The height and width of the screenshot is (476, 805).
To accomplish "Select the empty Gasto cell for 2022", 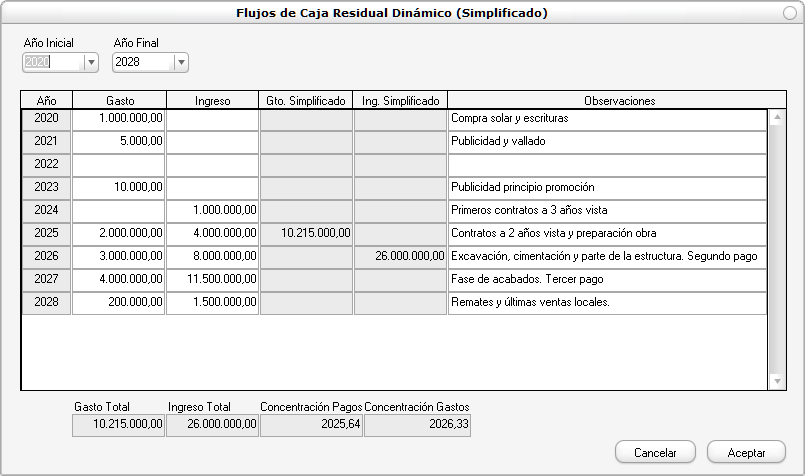I will 118,164.
